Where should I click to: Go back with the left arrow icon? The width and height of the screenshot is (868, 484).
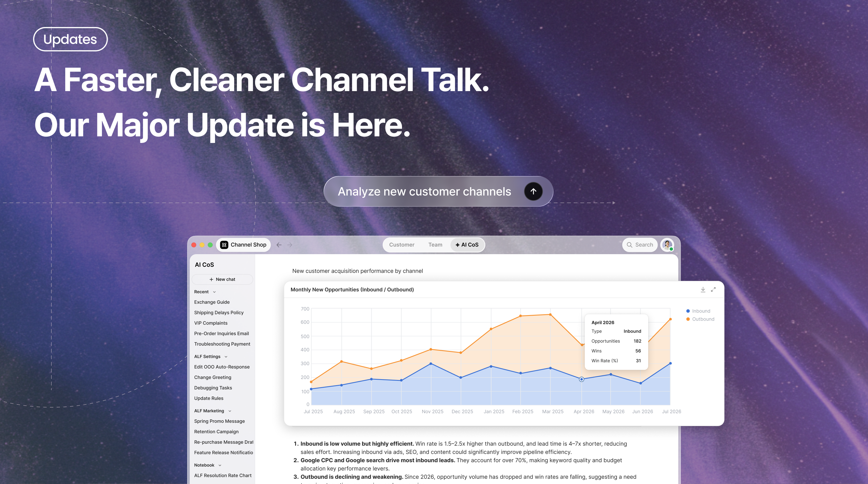click(x=279, y=245)
